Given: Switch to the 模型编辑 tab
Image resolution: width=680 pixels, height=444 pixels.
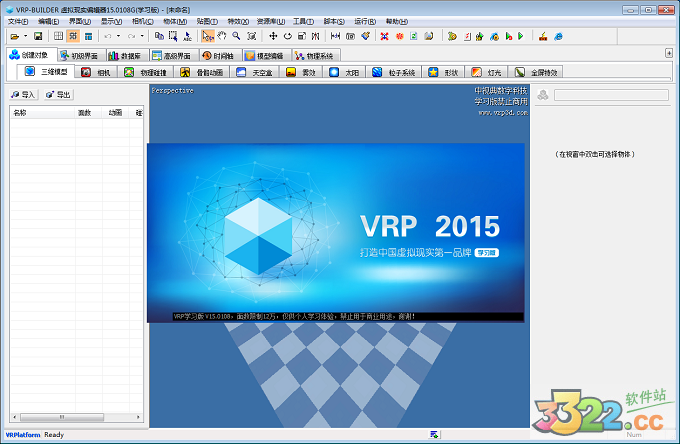Looking at the screenshot, I should [265, 56].
